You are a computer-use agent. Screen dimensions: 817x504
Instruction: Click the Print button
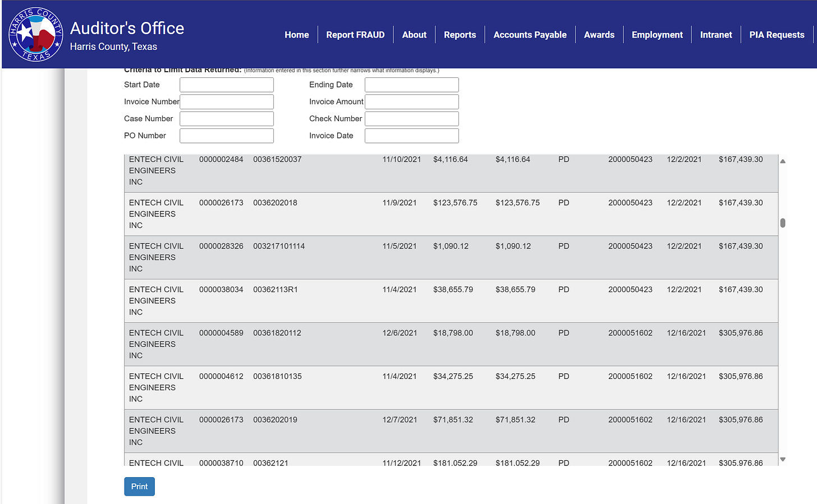pyautogui.click(x=139, y=487)
